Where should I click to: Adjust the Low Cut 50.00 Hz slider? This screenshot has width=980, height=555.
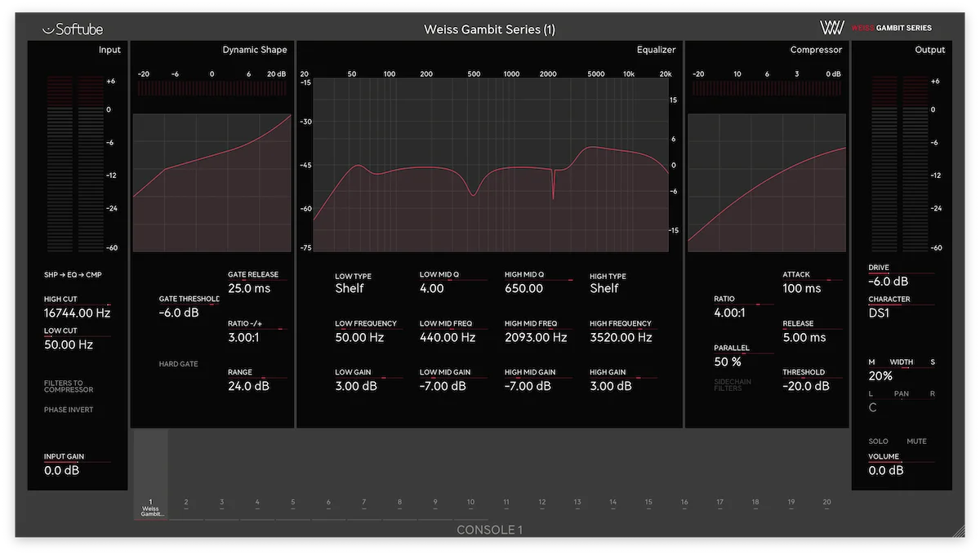(x=78, y=339)
